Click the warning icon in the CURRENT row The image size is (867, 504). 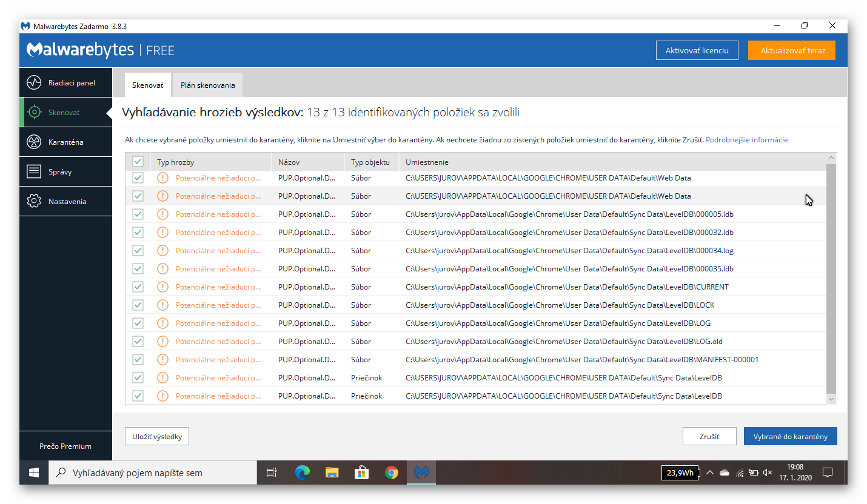pyautogui.click(x=162, y=287)
